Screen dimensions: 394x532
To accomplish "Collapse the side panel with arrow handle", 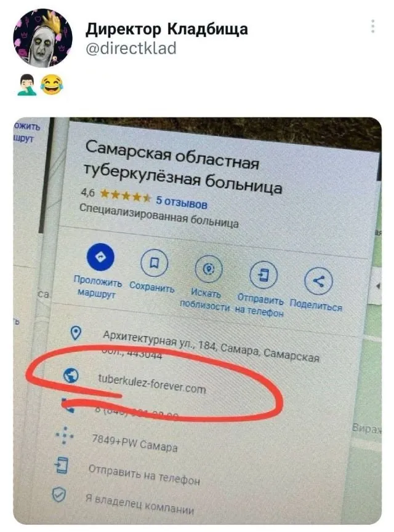I will point(377,285).
